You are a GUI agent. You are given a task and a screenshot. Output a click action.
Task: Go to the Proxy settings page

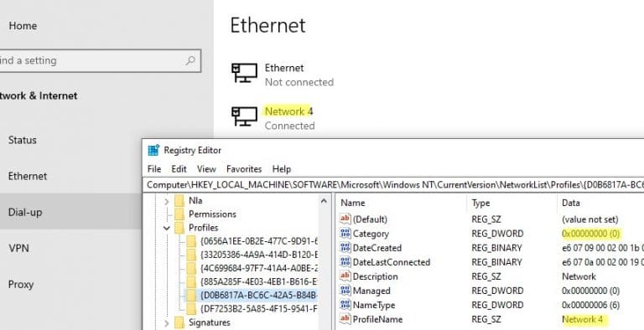pyautogui.click(x=20, y=285)
